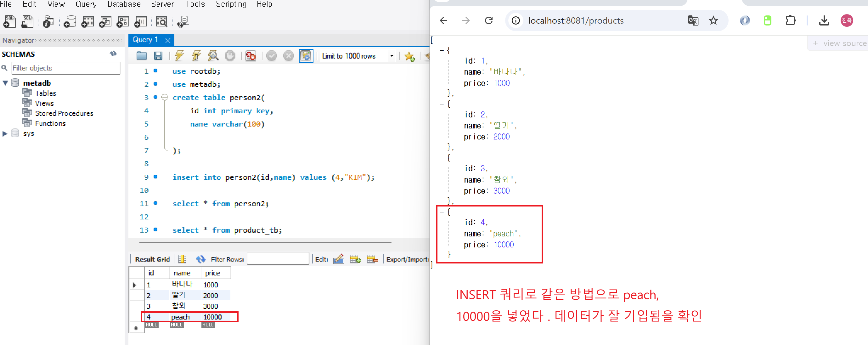Reload the localhost products page
868x345 pixels.
point(488,21)
